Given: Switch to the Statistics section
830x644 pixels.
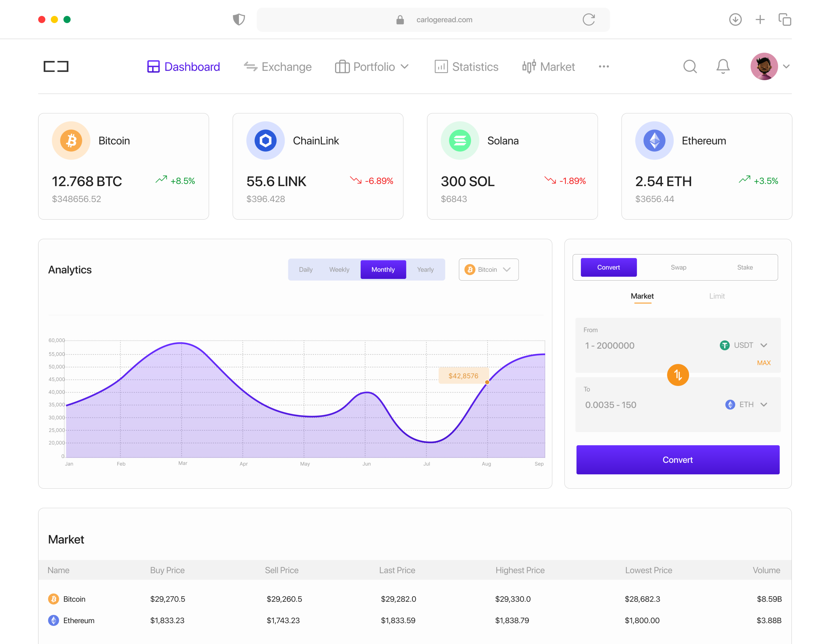Looking at the screenshot, I should point(466,67).
